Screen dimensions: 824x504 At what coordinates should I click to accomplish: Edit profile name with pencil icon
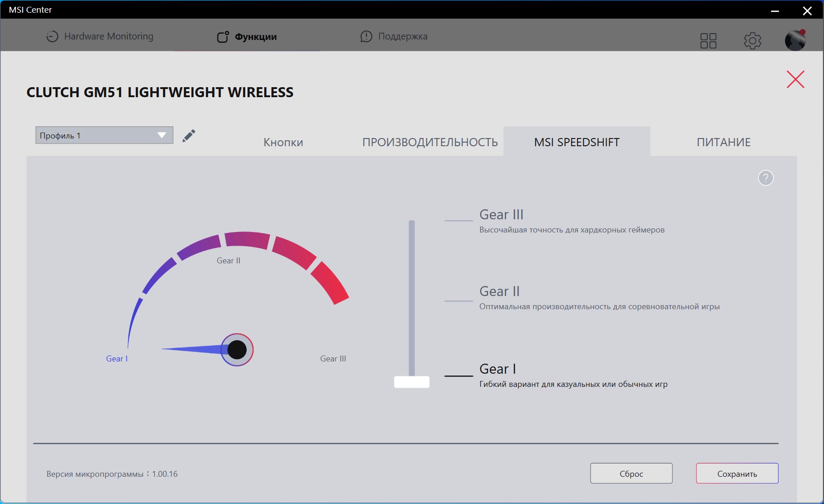tap(189, 136)
